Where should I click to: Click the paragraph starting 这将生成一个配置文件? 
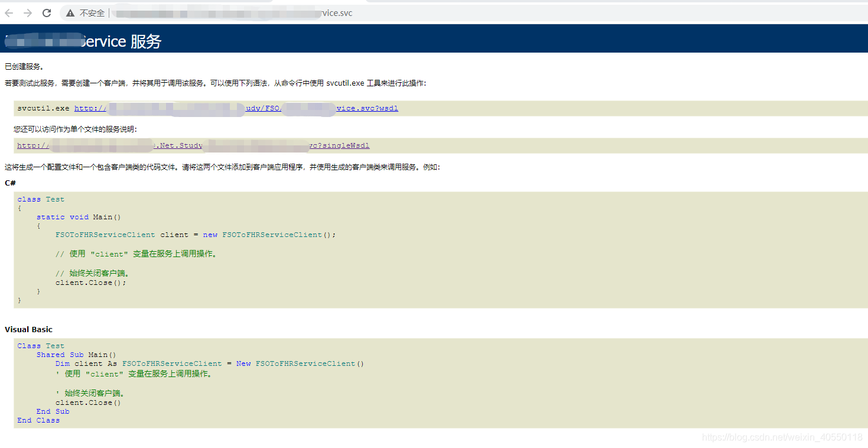pyautogui.click(x=222, y=167)
